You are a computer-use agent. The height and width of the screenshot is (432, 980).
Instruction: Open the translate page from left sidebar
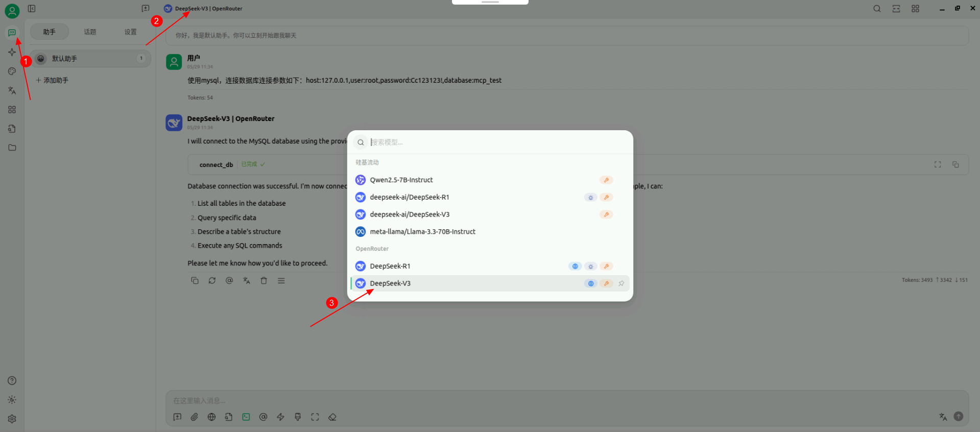click(12, 90)
